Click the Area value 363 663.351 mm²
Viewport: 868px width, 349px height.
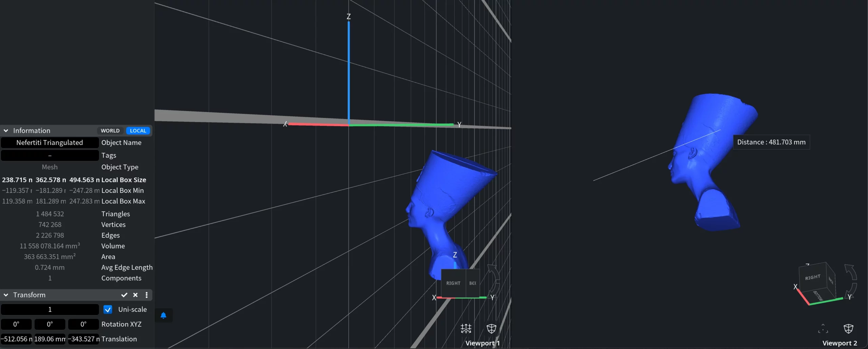pyautogui.click(x=50, y=256)
